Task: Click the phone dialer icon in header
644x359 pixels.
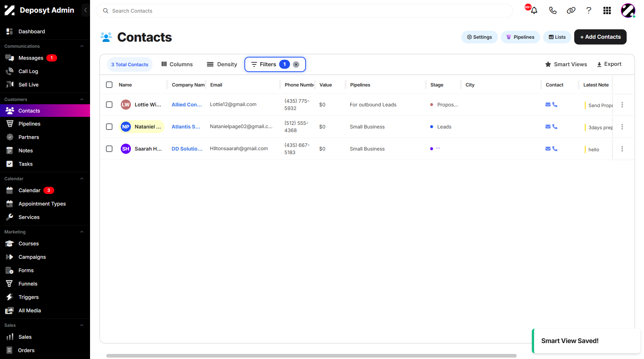Action: click(x=553, y=10)
